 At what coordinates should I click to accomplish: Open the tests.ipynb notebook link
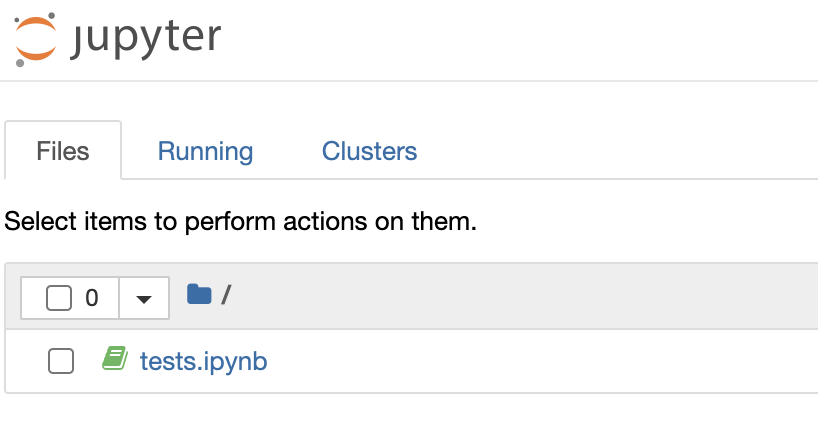pos(203,361)
